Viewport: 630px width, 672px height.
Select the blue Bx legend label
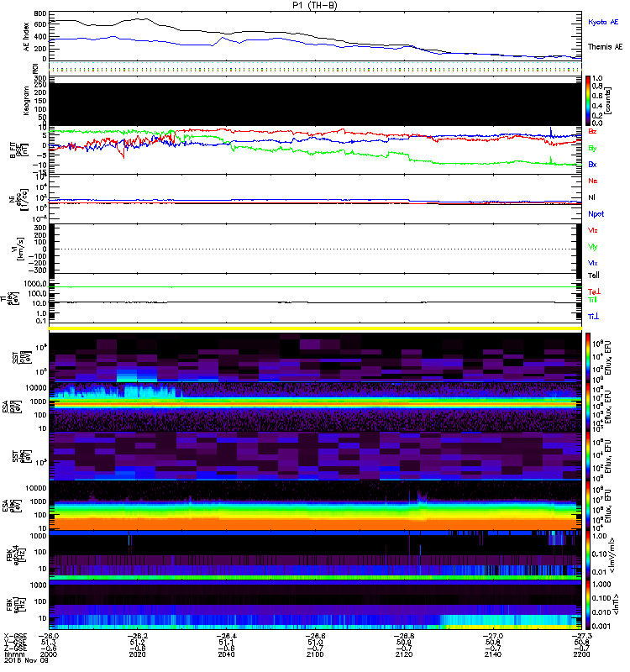592,164
